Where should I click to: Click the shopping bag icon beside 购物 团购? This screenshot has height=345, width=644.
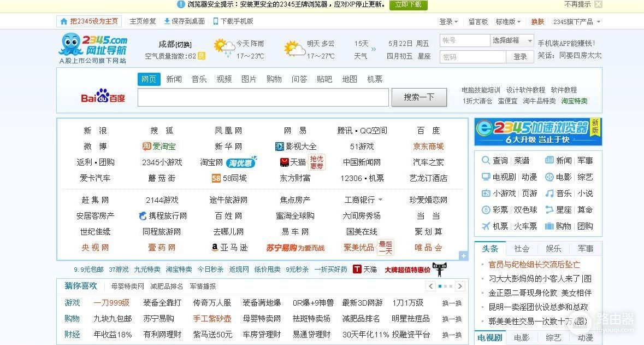click(549, 226)
